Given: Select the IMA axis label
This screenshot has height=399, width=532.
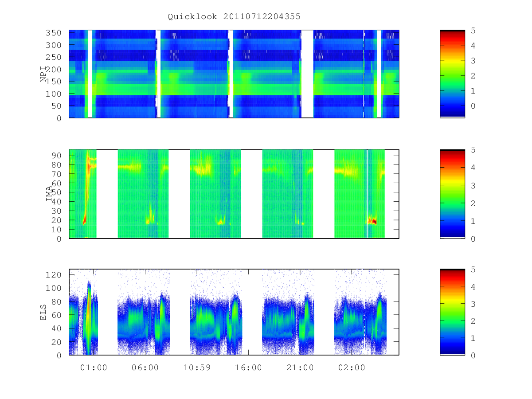Looking at the screenshot, I should (49, 194).
